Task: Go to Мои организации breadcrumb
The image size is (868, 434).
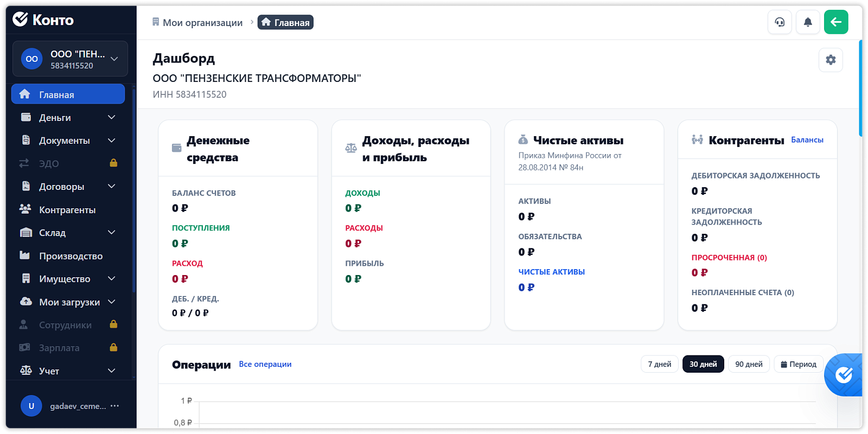Action: (x=197, y=22)
